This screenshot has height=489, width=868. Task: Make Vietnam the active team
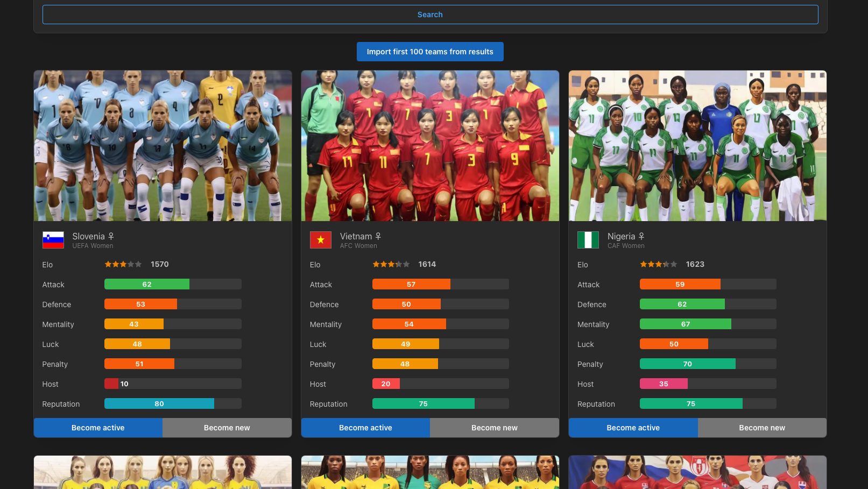(x=365, y=428)
